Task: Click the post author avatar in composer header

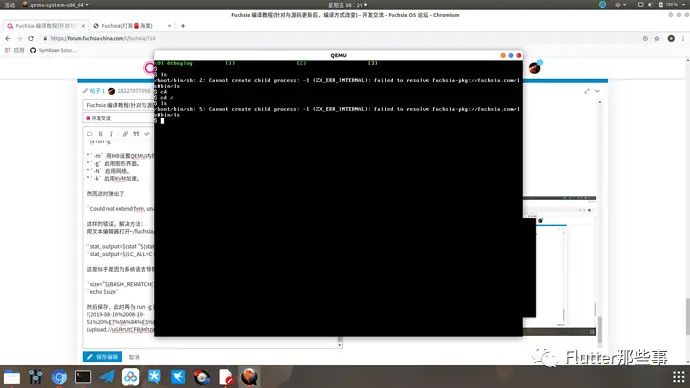Action: [x=111, y=91]
